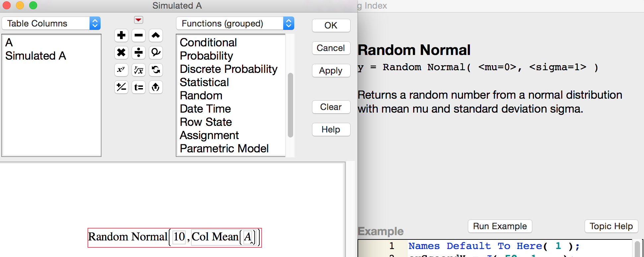
Task: Open the red triangle options menu
Action: coord(139,20)
